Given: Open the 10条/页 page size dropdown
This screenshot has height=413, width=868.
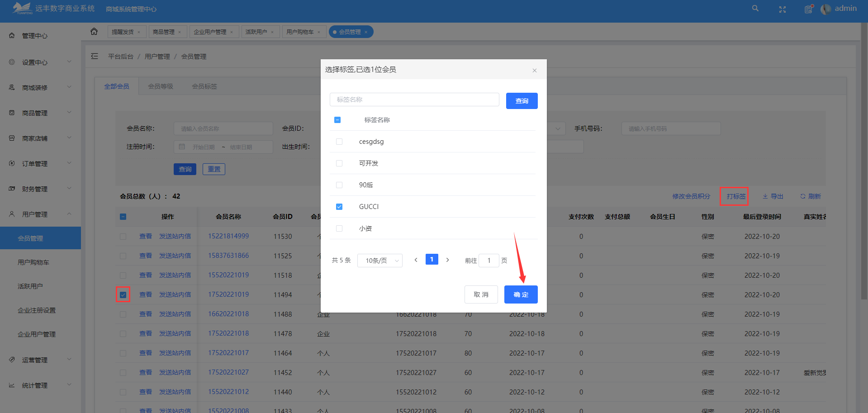Looking at the screenshot, I should (x=379, y=261).
